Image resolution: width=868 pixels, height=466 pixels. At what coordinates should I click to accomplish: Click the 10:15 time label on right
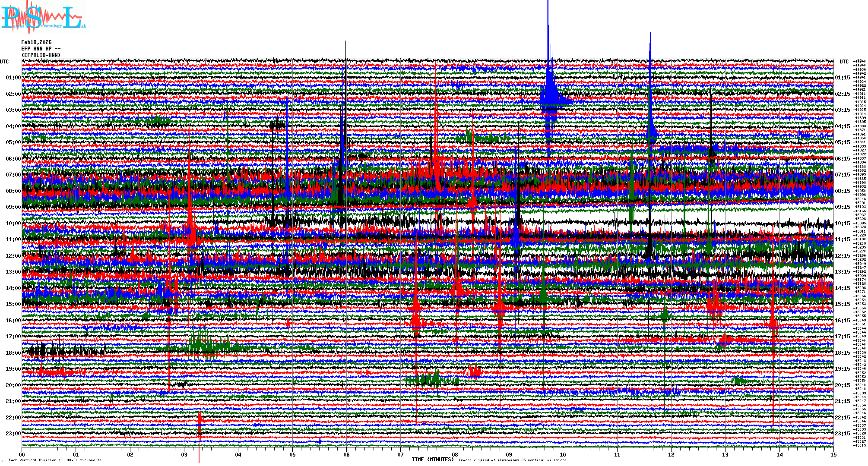click(x=842, y=224)
